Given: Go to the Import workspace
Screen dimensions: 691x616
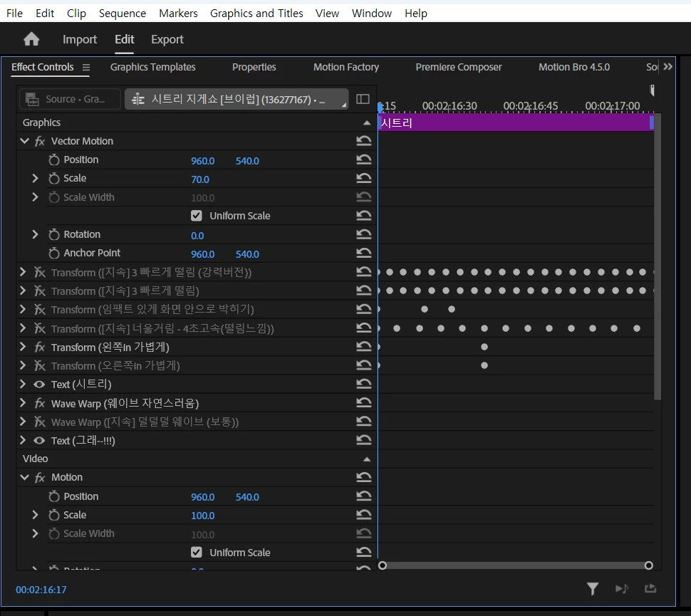Looking at the screenshot, I should tap(80, 40).
